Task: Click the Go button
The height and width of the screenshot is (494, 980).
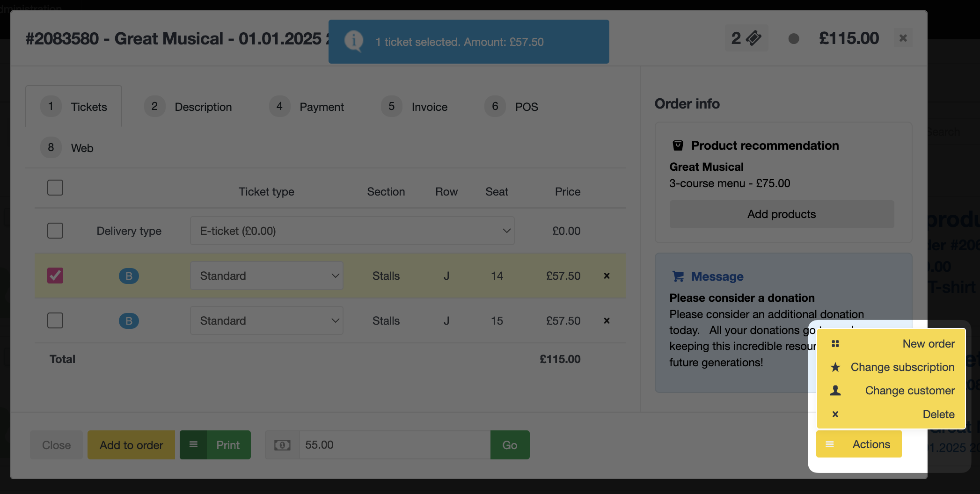Action: pyautogui.click(x=510, y=445)
